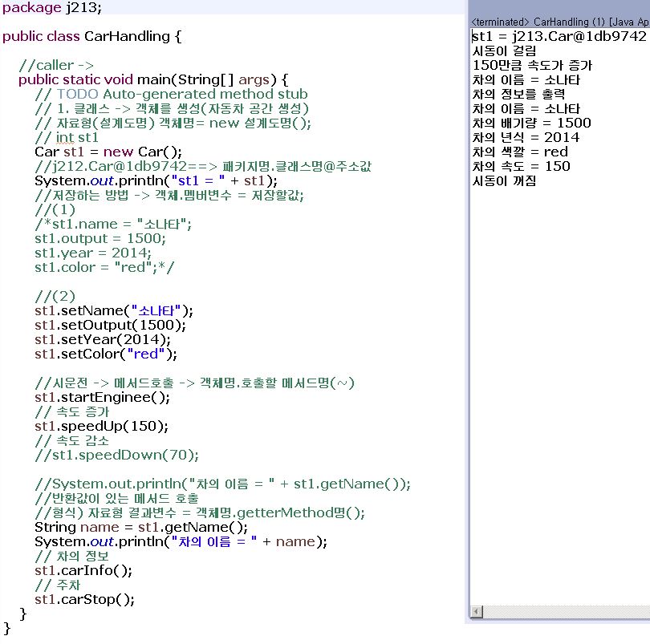The height and width of the screenshot is (644, 650).
Task: Select console output '시동이 꺼짐'
Action: click(x=505, y=181)
